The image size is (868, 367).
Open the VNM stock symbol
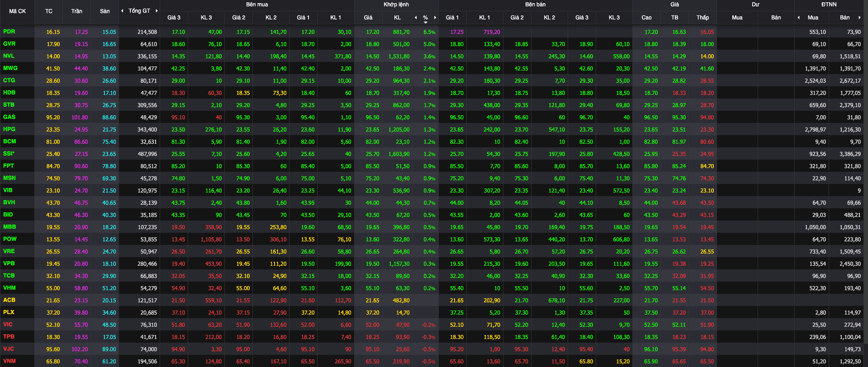click(x=9, y=361)
